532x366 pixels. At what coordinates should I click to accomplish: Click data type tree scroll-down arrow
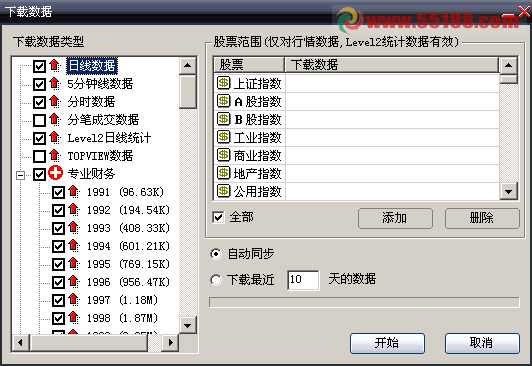click(188, 325)
